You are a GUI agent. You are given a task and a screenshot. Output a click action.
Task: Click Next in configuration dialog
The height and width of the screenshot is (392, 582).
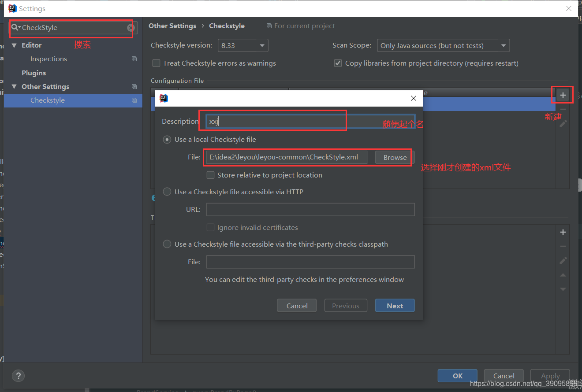tap(395, 306)
